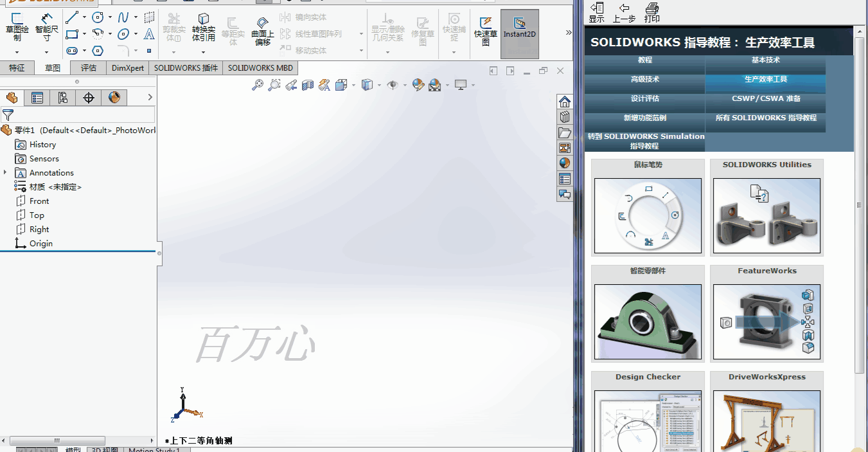Open the Spline tool dropdown arrow
This screenshot has width=868, height=452.
136,17
